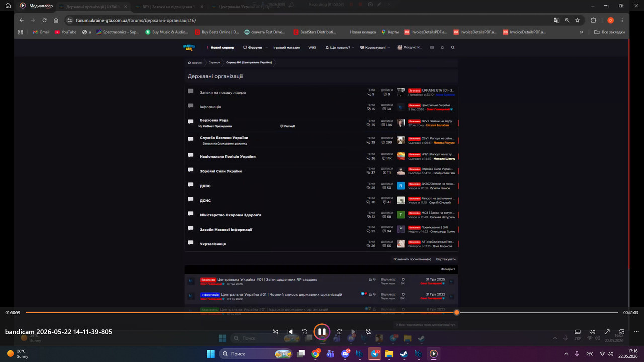The height and width of the screenshot is (362, 644).
Task: Click the recorded browser address bar
Action: [x=309, y=20]
